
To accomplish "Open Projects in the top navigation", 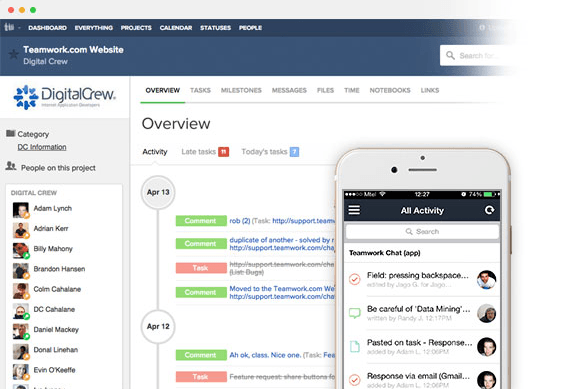I will point(136,28).
